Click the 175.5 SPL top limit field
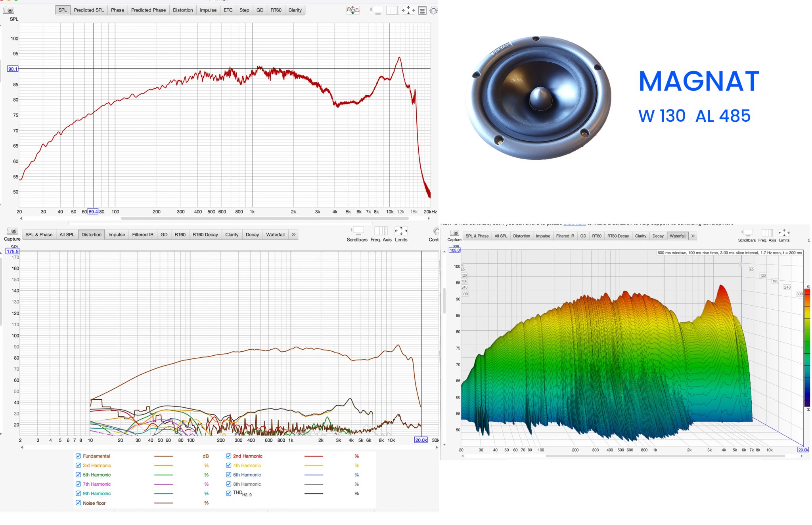The width and height of the screenshot is (812, 525). click(x=12, y=251)
